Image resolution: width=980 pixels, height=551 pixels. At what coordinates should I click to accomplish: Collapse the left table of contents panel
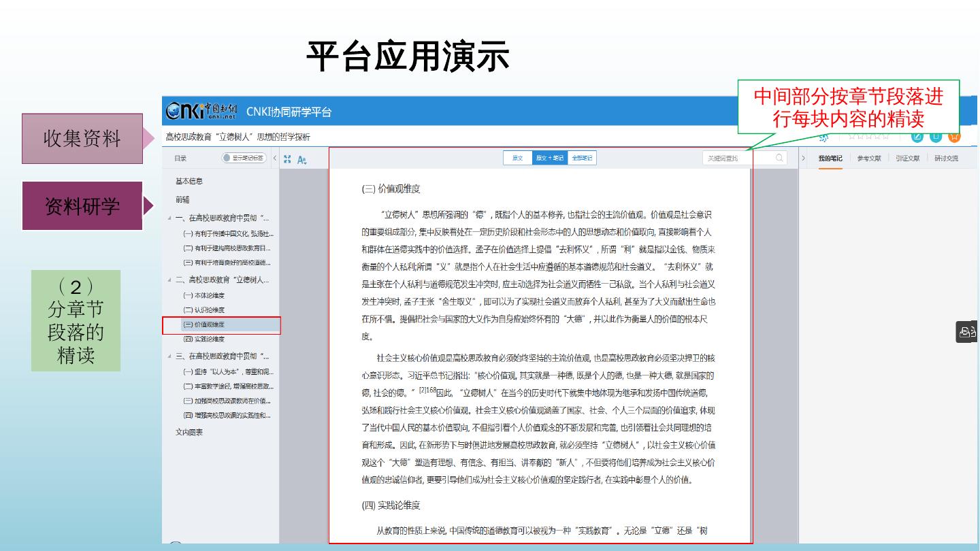(275, 158)
